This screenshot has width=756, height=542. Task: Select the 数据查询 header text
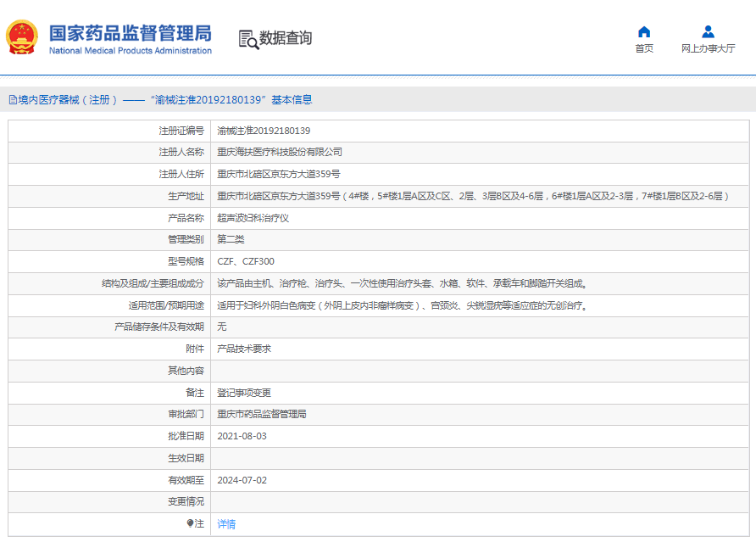pos(286,38)
